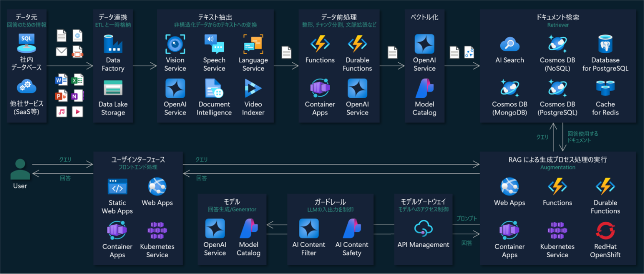Click Model Catalog icon in モデル panel
644x274 pixels.
(x=249, y=228)
